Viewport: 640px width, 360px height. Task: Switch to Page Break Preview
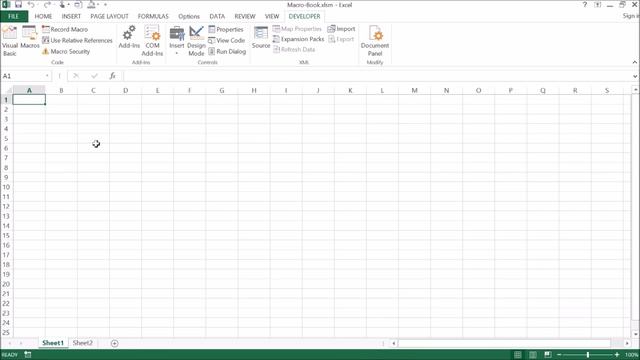(548, 355)
